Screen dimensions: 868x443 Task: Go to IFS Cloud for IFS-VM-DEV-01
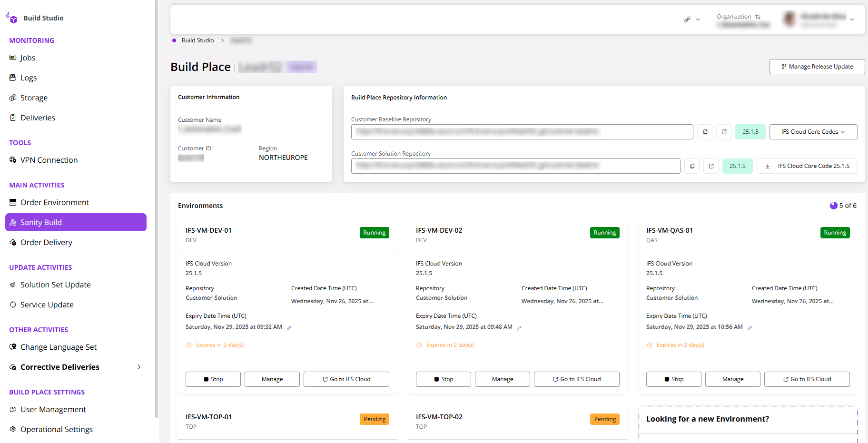pos(346,379)
